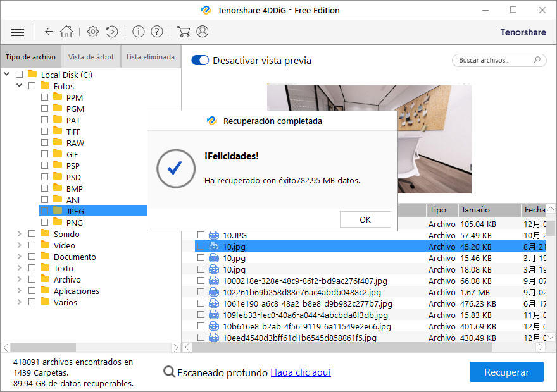557x392 pixels.
Task: Click the Fotos folder icon
Action: pos(45,85)
